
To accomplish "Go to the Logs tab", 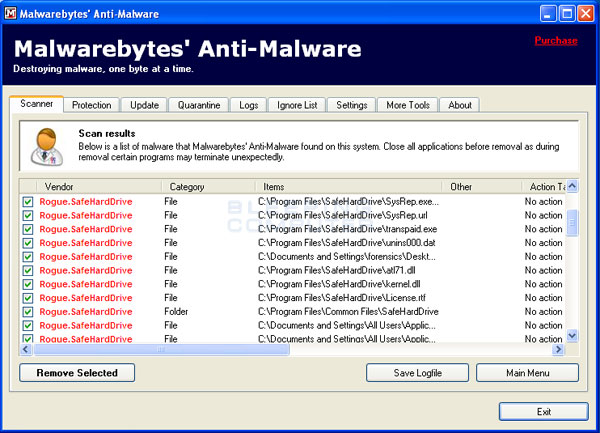I will [x=248, y=105].
